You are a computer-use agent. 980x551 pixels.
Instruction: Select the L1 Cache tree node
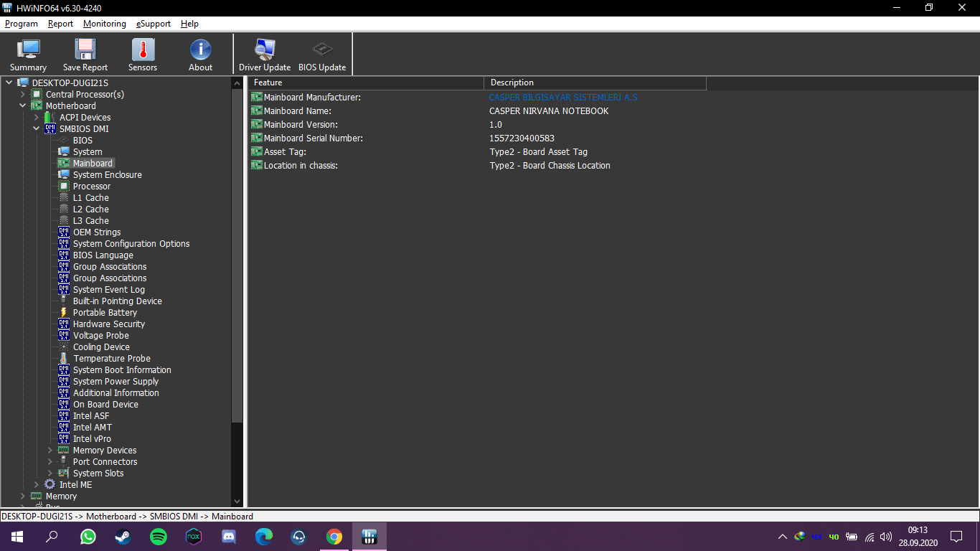pos(91,198)
